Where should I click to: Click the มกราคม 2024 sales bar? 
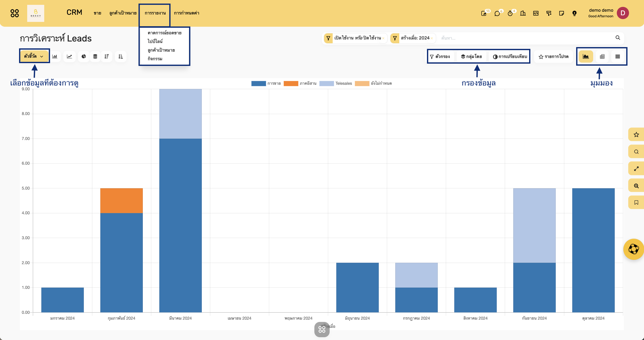pos(63,300)
